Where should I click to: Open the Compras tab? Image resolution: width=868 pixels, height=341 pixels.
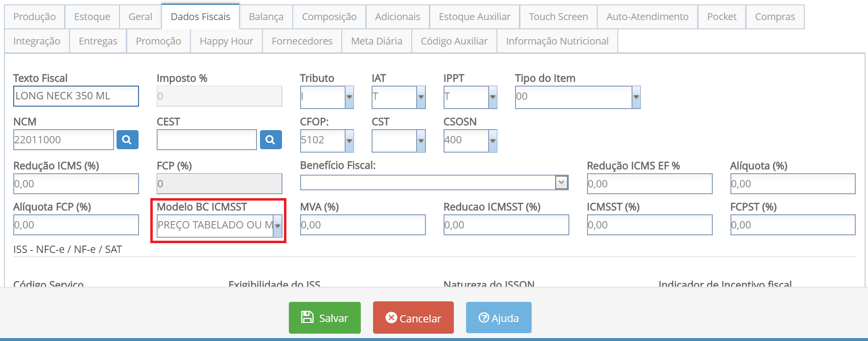pos(775,17)
